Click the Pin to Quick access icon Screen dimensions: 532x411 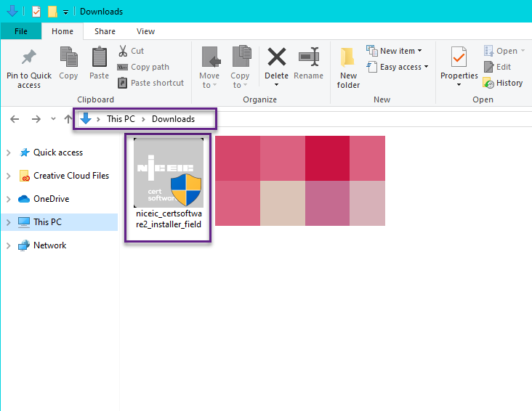[28, 57]
